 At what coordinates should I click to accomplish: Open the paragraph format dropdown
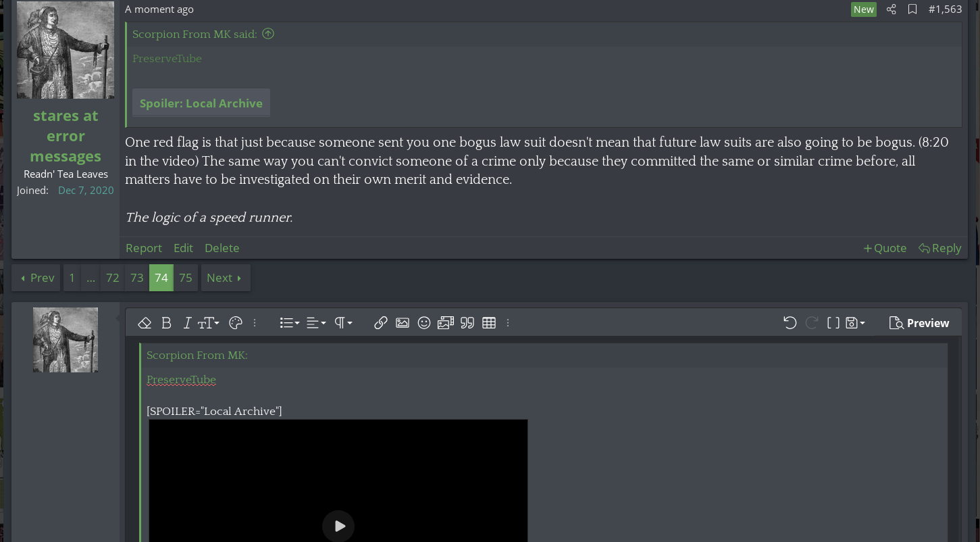coord(343,323)
